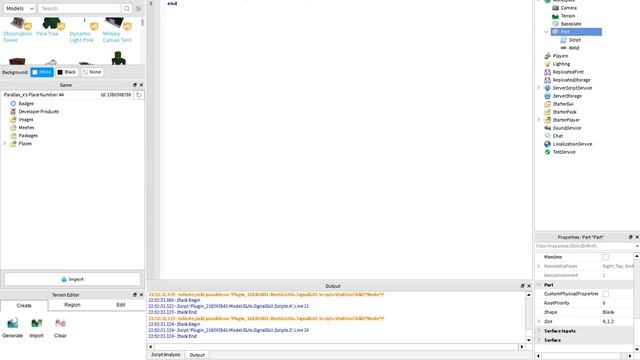Viewport: 640px width, 360px height.
Task: Switch to the Edit tab in Terrain Editor
Action: pos(121,305)
